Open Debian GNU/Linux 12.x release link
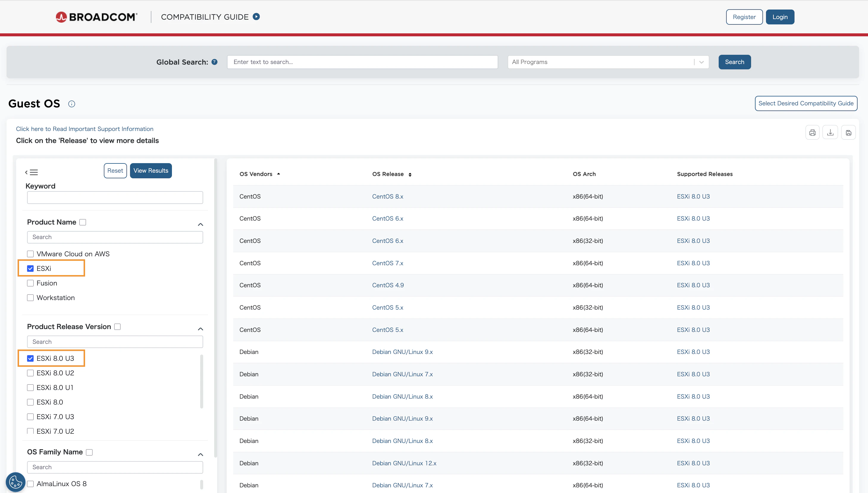 [404, 463]
